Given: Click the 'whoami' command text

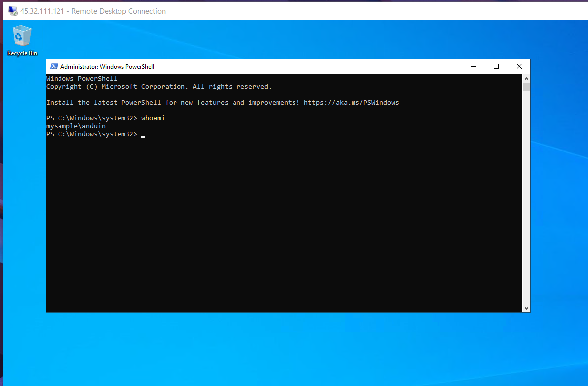Looking at the screenshot, I should 153,118.
